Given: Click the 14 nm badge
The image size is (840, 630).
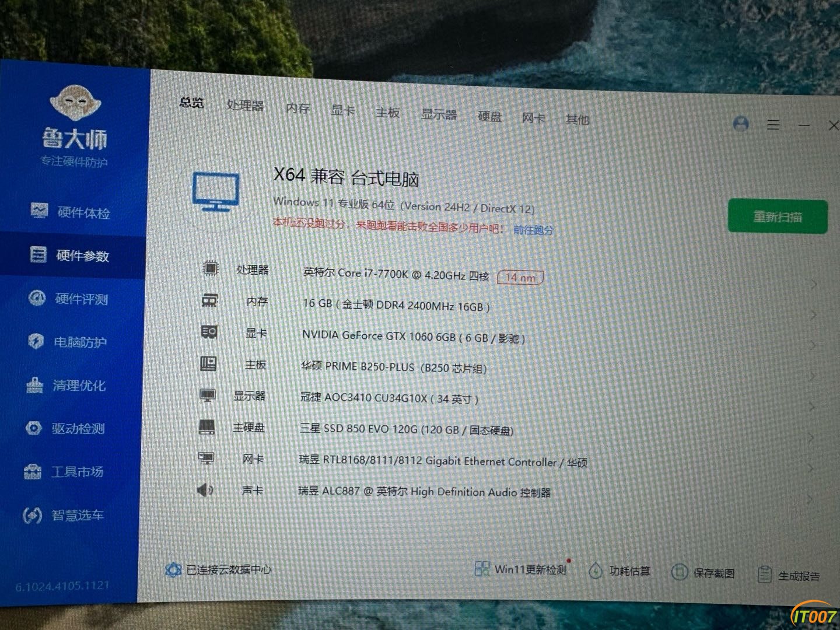Looking at the screenshot, I should pos(520,278).
